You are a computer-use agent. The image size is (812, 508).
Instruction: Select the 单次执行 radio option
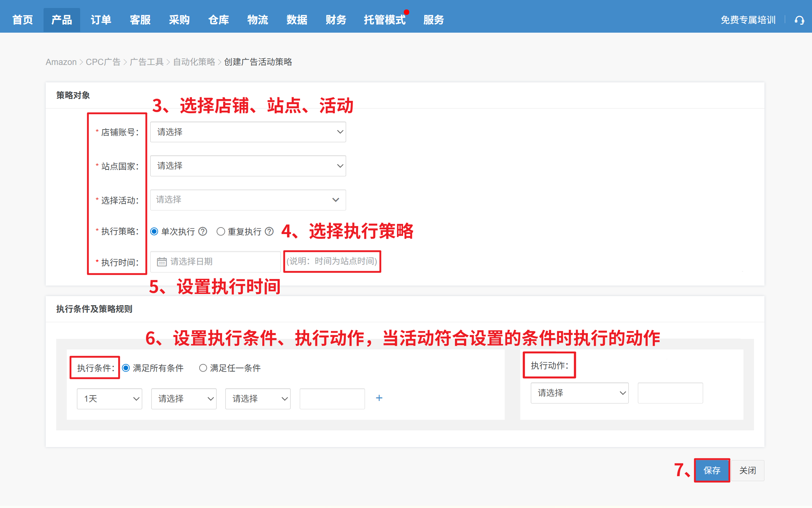pos(155,232)
